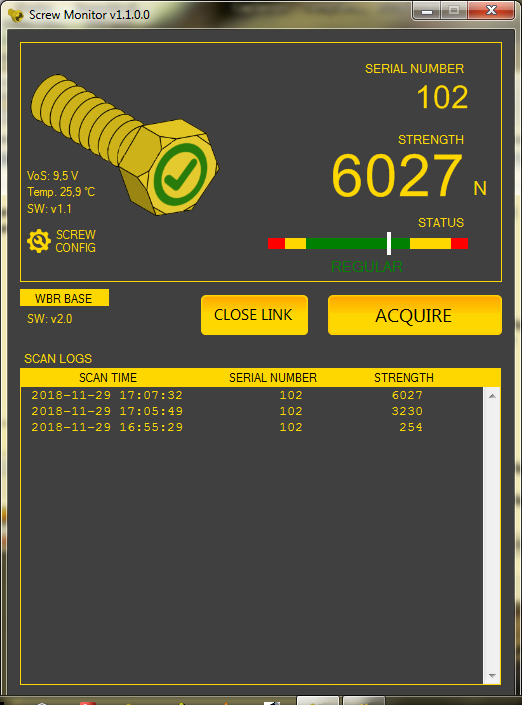Screen dimensions: 522x705
Task: Click the SCAN TIME column header
Action: pyautogui.click(x=108, y=378)
